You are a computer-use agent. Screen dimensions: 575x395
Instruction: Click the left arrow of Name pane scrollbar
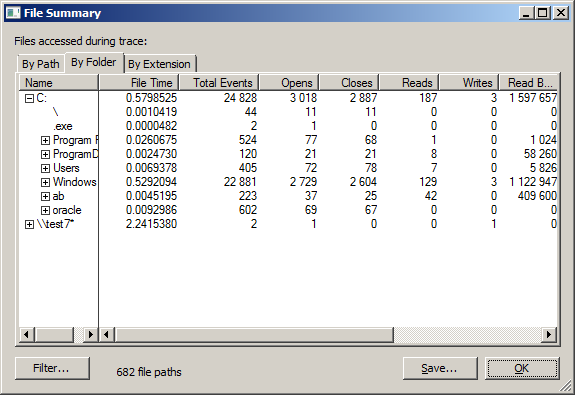[x=26, y=334]
